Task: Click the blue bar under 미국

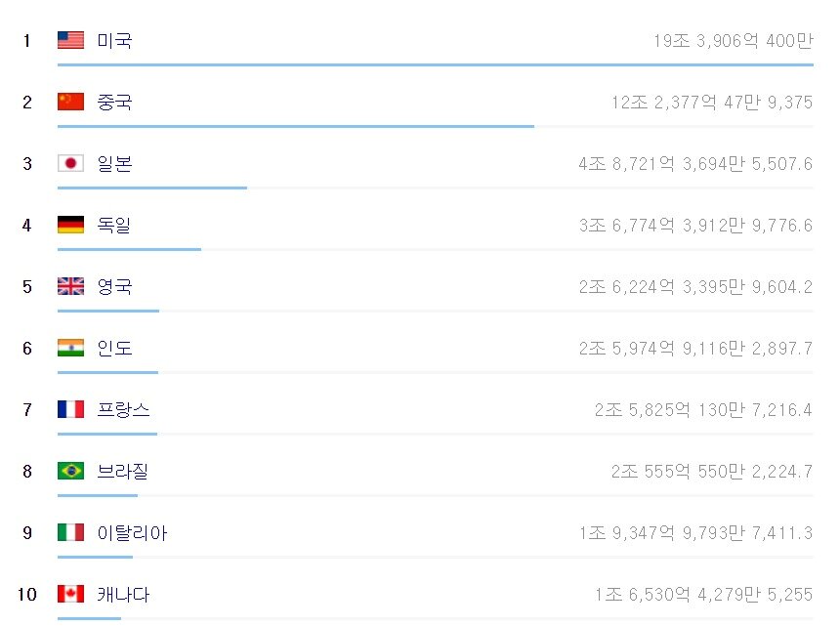Action: (435, 64)
